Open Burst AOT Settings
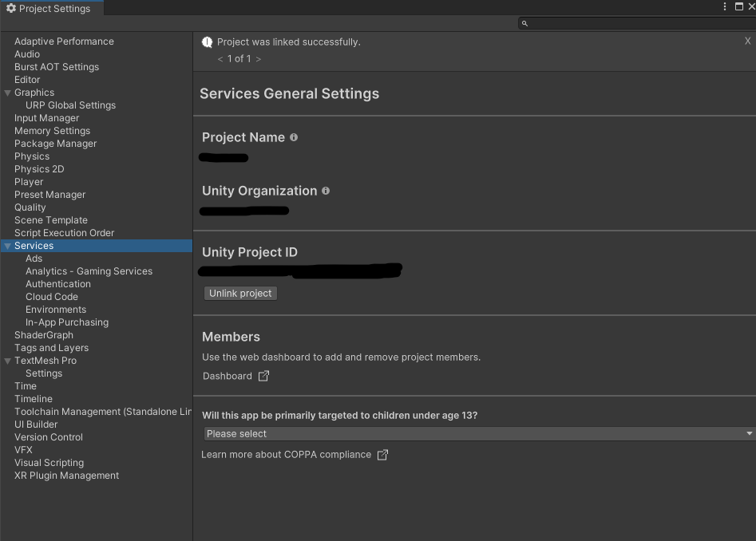 click(x=57, y=67)
